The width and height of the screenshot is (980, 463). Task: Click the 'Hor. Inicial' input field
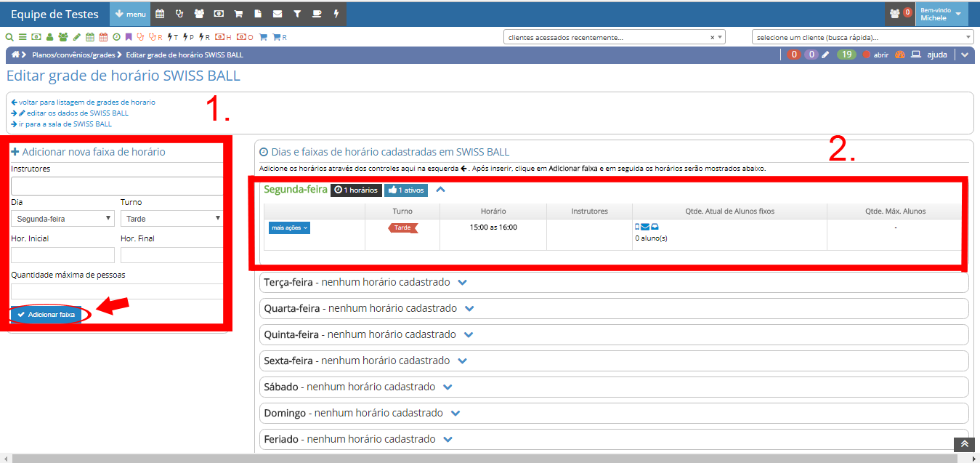[62, 255]
